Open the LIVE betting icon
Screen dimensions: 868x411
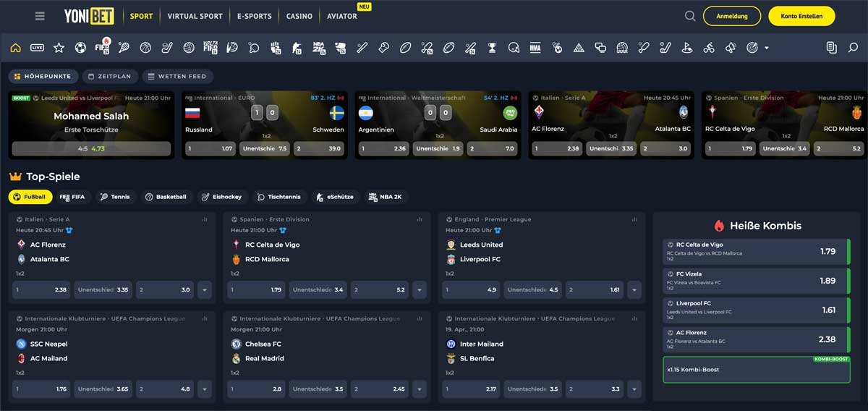(x=37, y=48)
